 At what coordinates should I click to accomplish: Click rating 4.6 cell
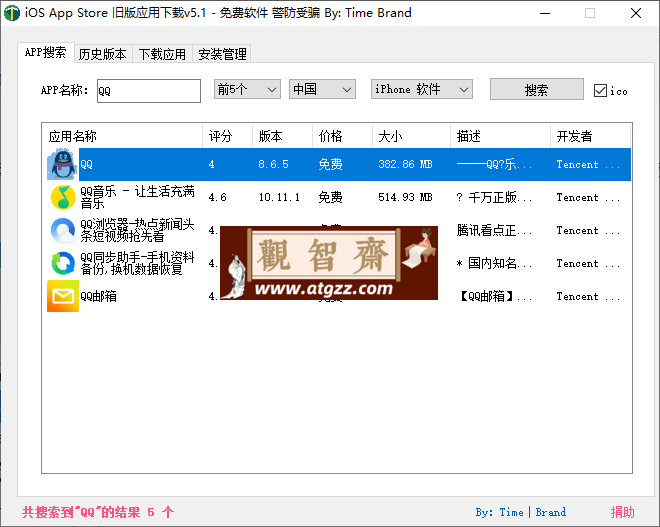pyautogui.click(x=218, y=197)
